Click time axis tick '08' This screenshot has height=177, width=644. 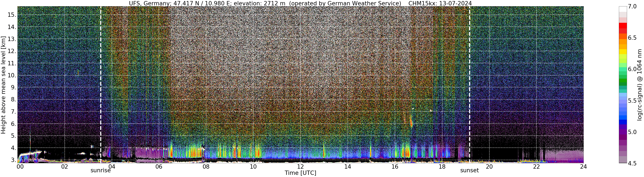pos(206,166)
